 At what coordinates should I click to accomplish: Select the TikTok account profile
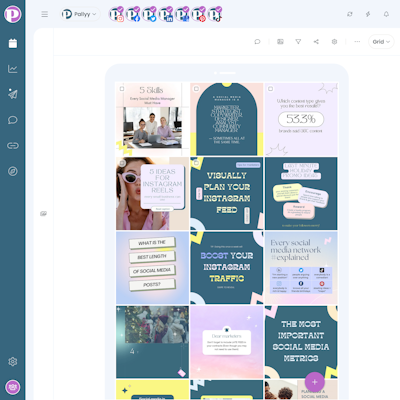click(x=215, y=14)
